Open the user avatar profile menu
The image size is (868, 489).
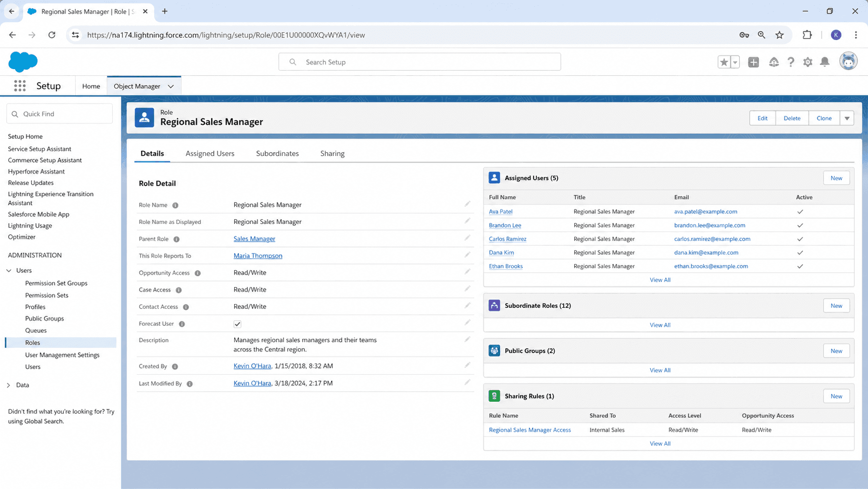[x=848, y=61]
